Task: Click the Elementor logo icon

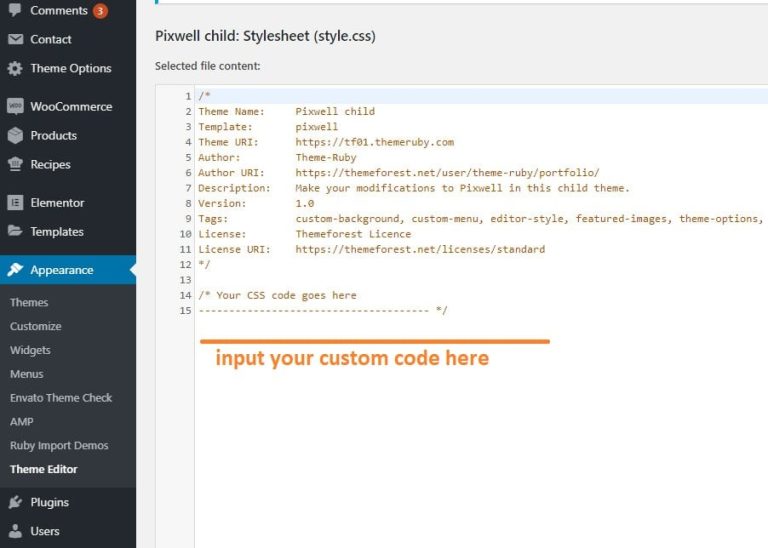Action: click(15, 202)
